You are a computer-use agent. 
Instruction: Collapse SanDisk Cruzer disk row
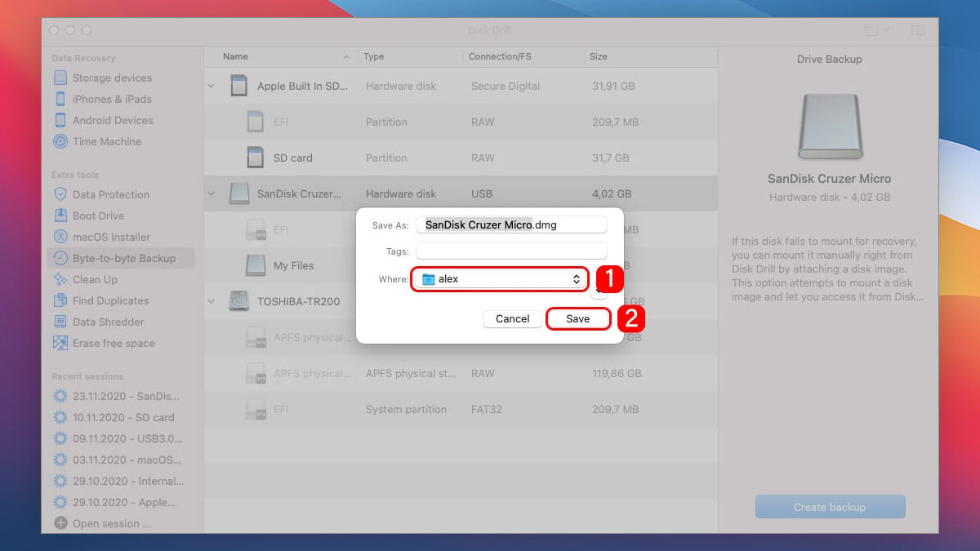pyautogui.click(x=212, y=193)
